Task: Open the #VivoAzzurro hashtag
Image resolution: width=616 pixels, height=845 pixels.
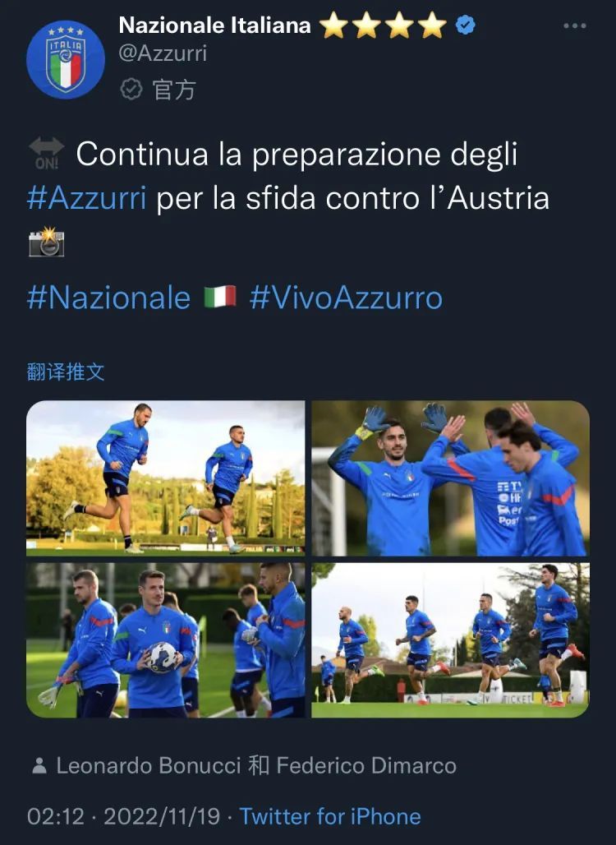Action: click(347, 298)
